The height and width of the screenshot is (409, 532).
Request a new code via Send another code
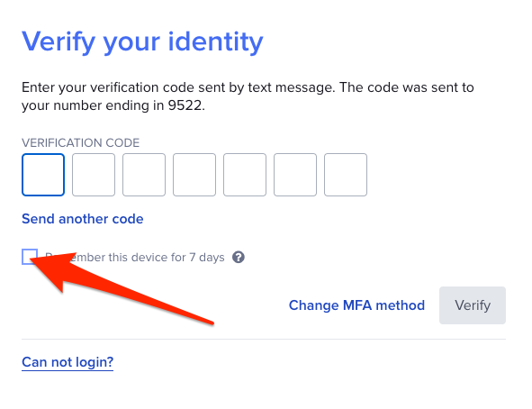(x=83, y=219)
